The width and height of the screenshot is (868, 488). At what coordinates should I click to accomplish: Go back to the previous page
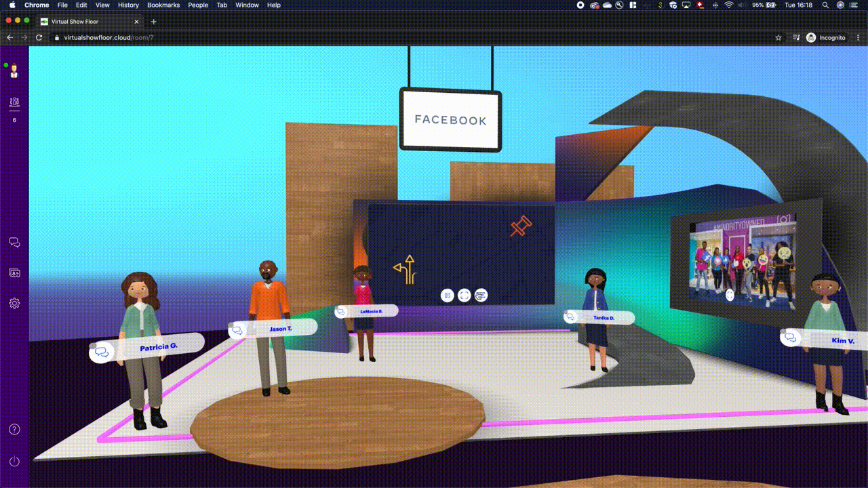coord(9,37)
